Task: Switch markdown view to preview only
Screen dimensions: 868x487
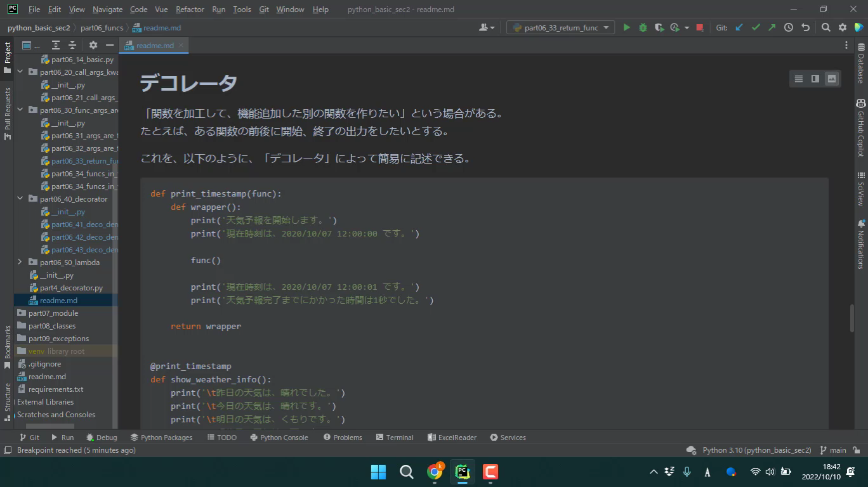Action: (832, 79)
